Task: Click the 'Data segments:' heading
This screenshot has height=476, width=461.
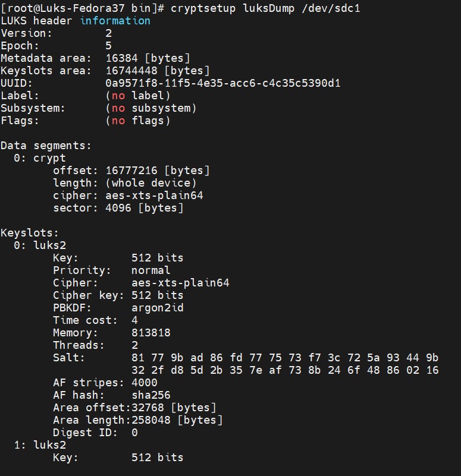Action: (x=46, y=146)
